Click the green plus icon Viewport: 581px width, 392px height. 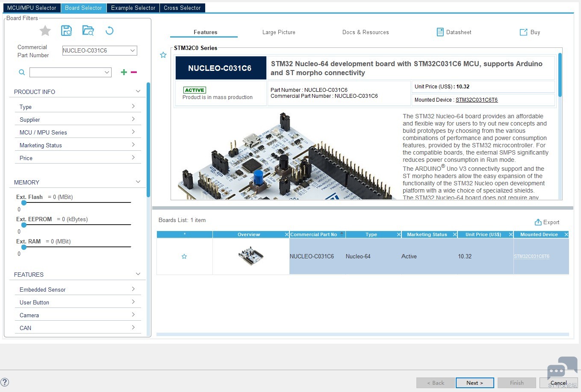coord(124,72)
